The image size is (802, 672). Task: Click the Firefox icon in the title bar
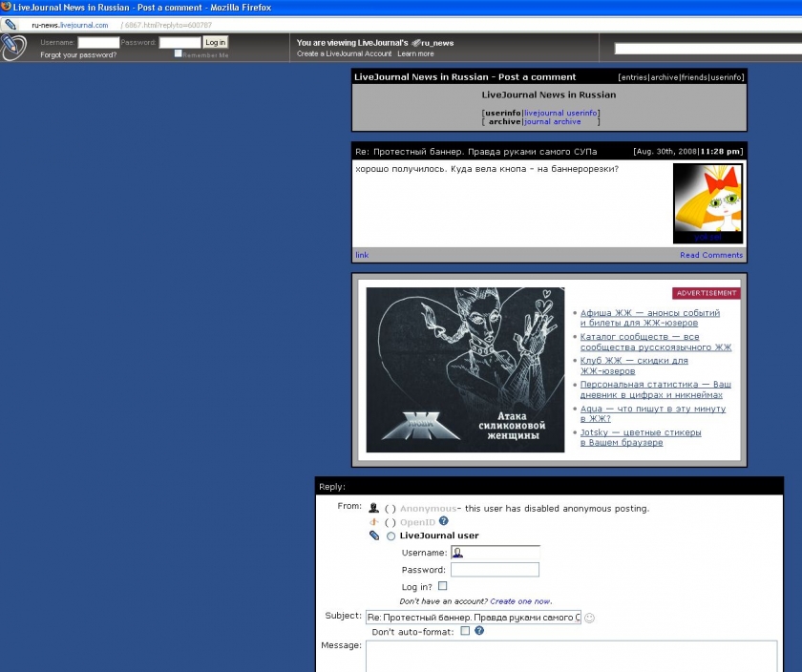6,7
